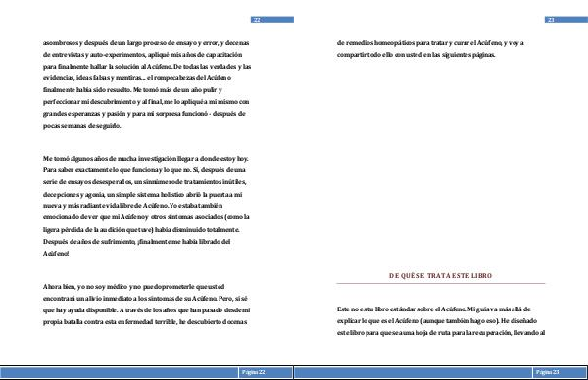The width and height of the screenshot is (588, 380).
Task: Click the line starting 'finalmente había sido resuelto'
Action: coord(132,90)
